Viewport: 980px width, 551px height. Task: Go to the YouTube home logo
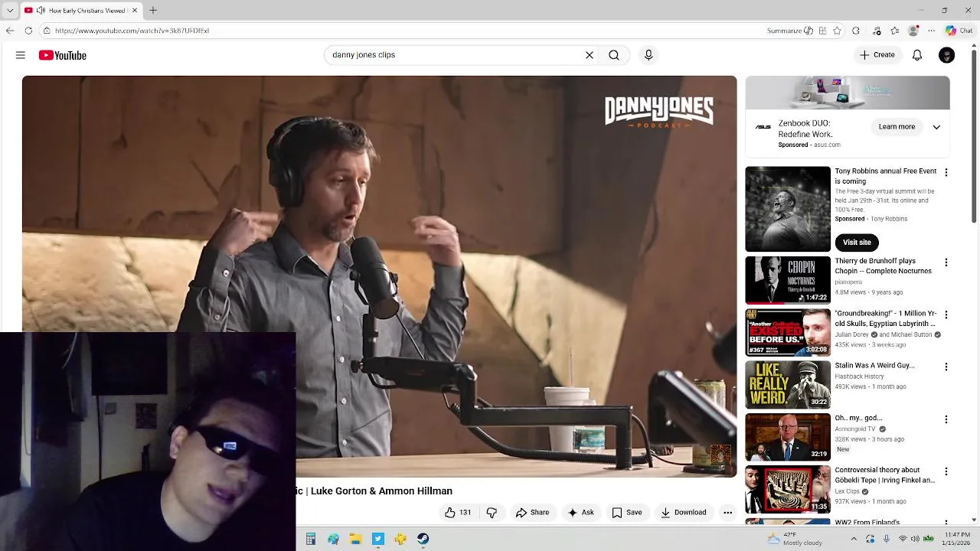(x=62, y=55)
